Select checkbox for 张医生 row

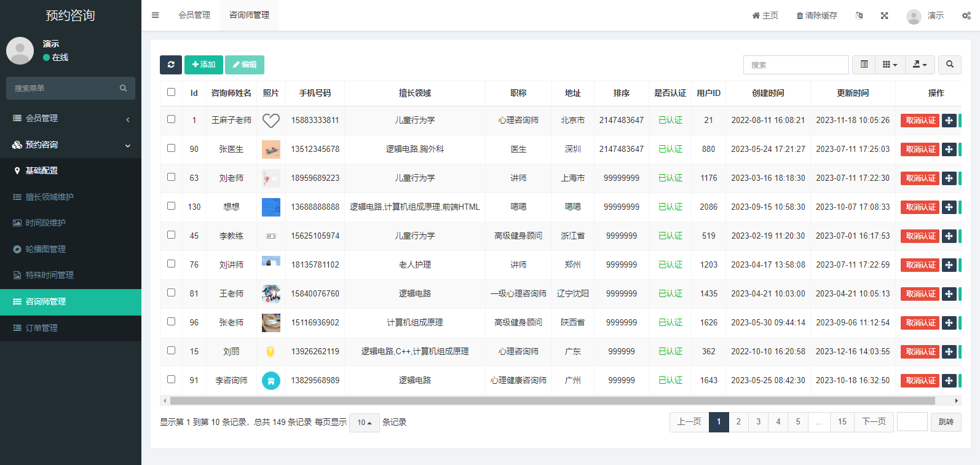click(x=172, y=148)
